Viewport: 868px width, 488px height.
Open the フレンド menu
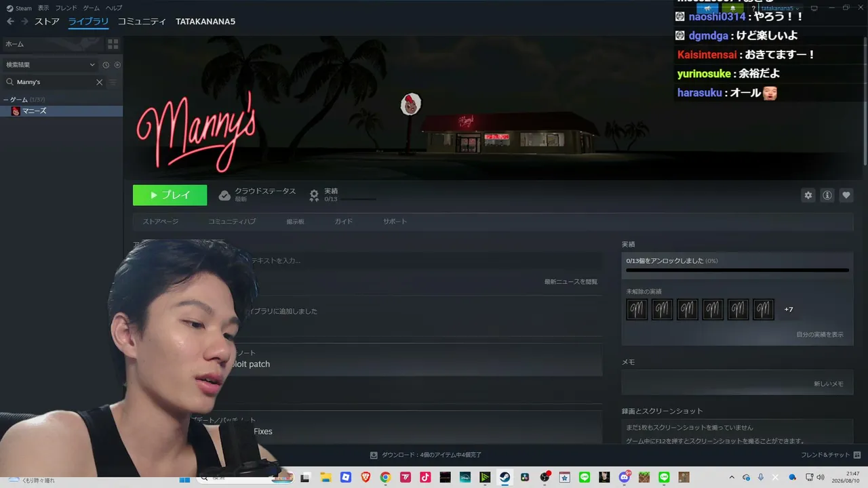[x=66, y=8]
